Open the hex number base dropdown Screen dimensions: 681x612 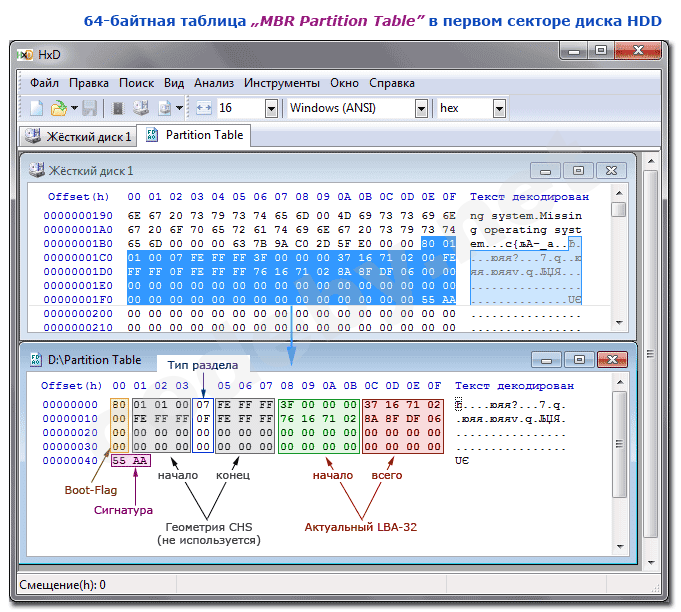click(x=498, y=108)
